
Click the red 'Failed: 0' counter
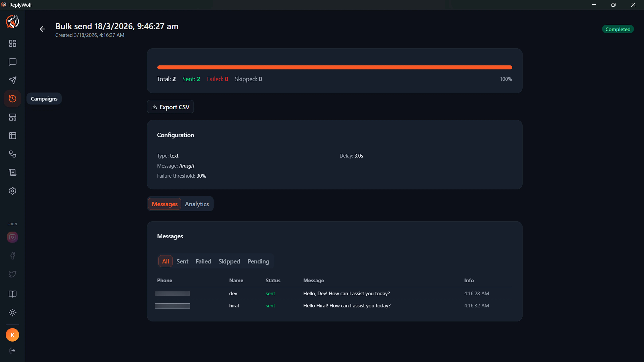(218, 79)
